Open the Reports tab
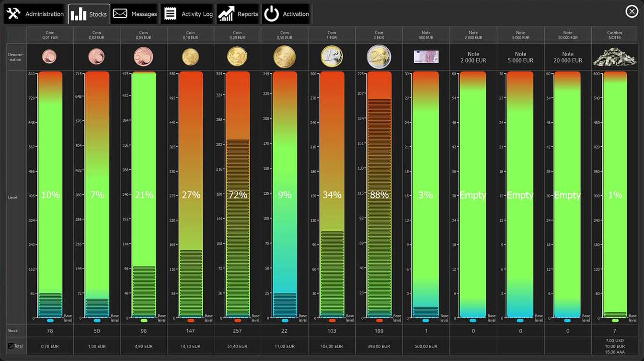 [239, 14]
